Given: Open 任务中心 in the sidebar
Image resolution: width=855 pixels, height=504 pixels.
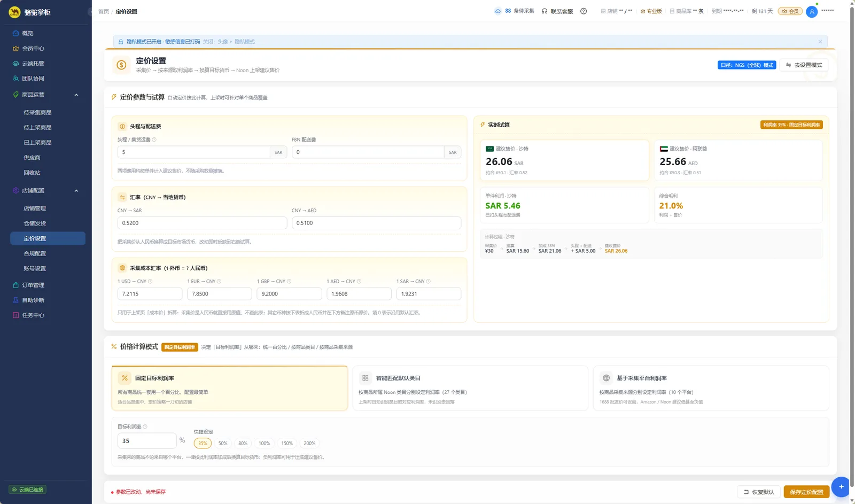Looking at the screenshot, I should click(33, 315).
